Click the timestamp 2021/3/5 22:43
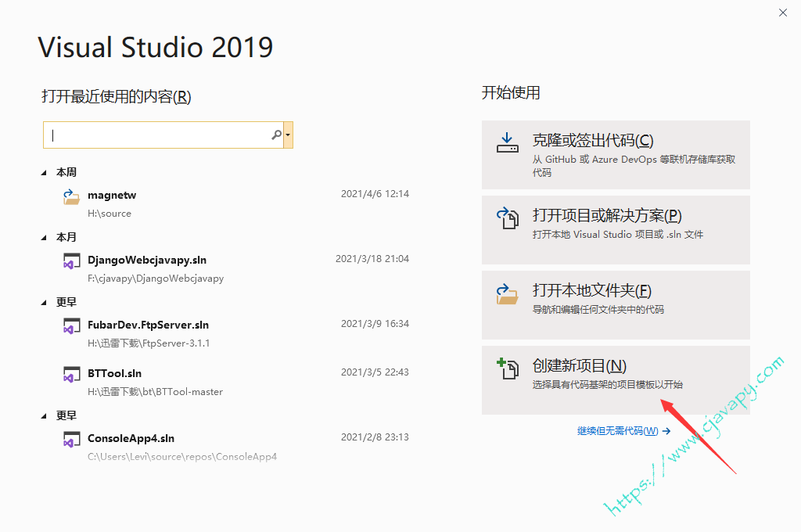801x532 pixels. click(x=375, y=372)
